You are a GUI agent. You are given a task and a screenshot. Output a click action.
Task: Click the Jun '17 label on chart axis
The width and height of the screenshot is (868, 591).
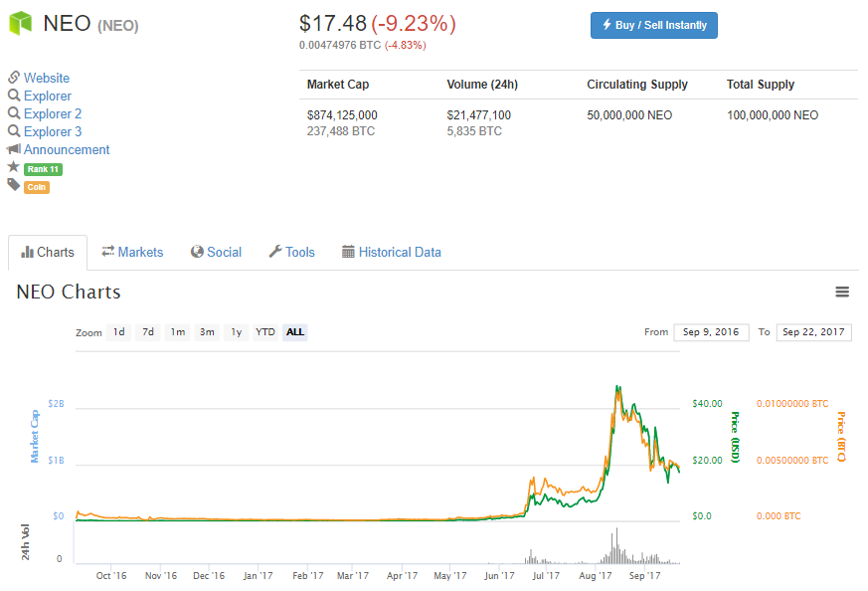click(x=499, y=576)
